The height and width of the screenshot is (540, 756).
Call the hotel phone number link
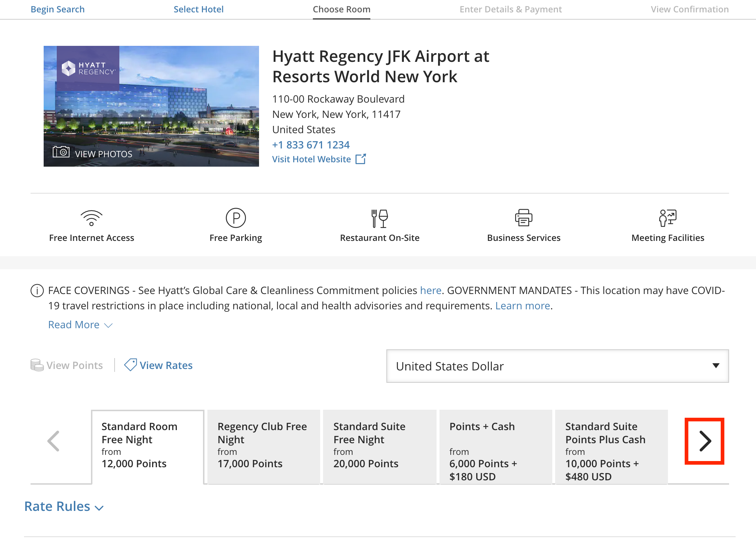coord(311,144)
